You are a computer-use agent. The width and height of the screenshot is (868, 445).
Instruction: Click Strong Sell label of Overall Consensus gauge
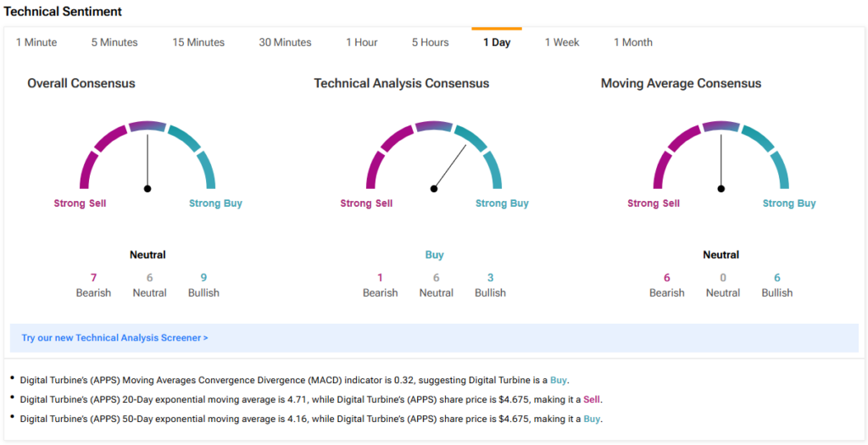[x=80, y=203]
